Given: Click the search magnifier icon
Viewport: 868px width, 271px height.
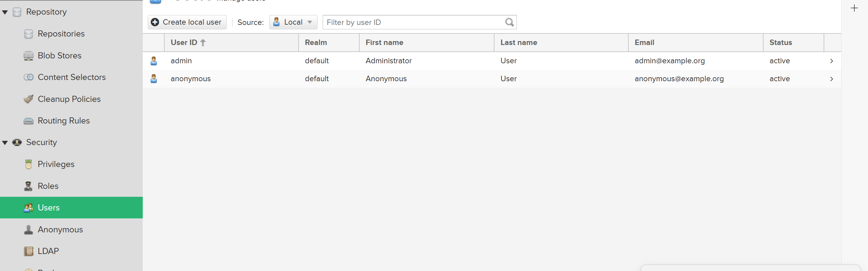Looking at the screenshot, I should click(x=510, y=22).
